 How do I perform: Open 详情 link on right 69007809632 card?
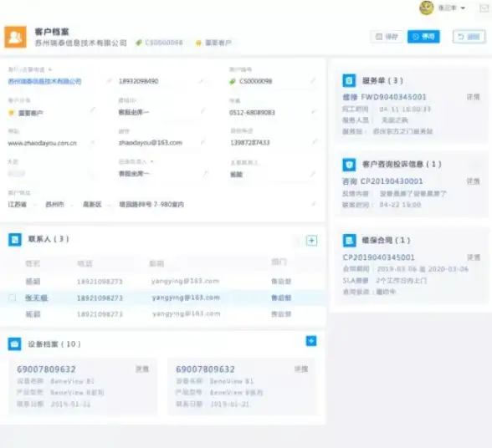pos(301,369)
